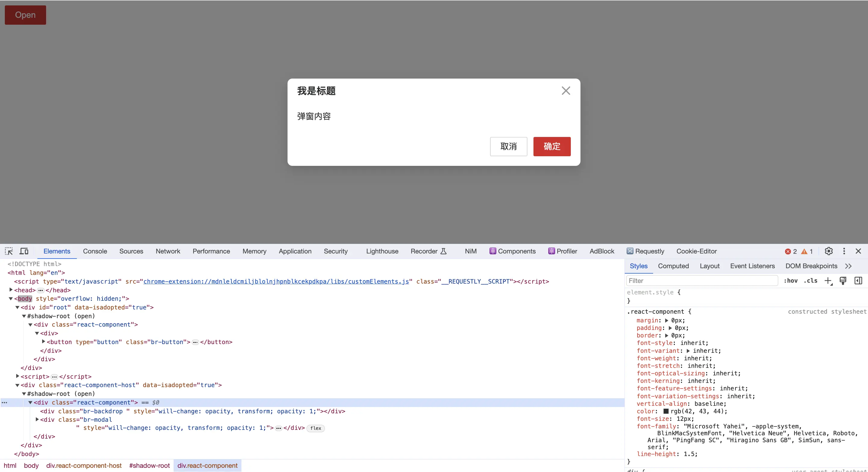The image size is (868, 472).
Task: Open the more options three-dot menu
Action: click(844, 251)
